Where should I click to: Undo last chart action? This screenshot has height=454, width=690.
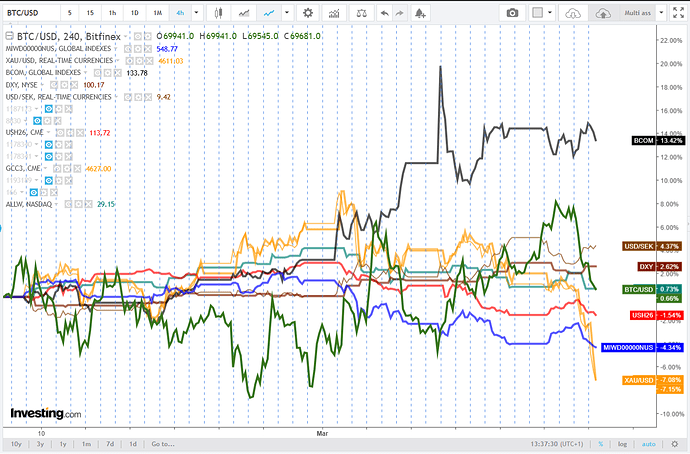click(385, 13)
